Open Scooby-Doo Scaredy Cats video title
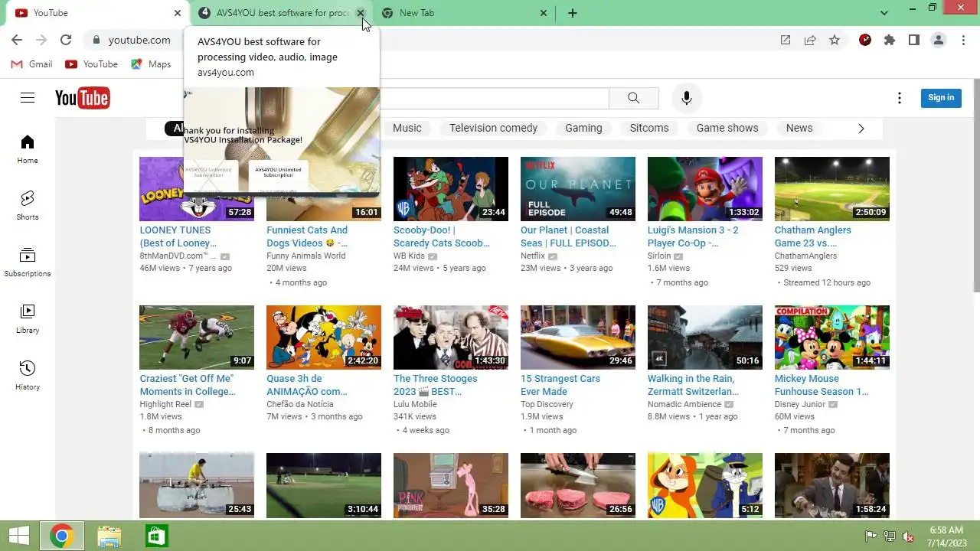The image size is (980, 551). point(442,236)
